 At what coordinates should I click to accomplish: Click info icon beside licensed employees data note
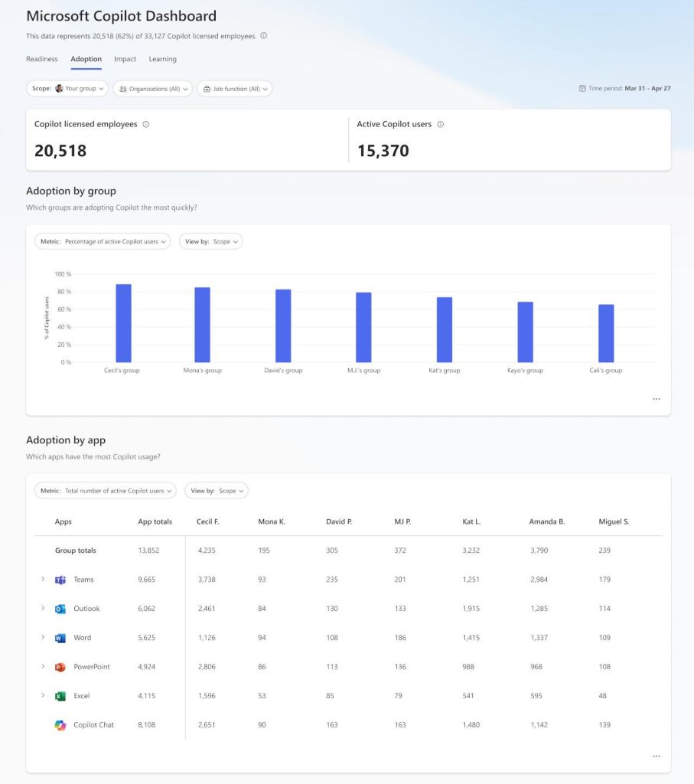(263, 35)
